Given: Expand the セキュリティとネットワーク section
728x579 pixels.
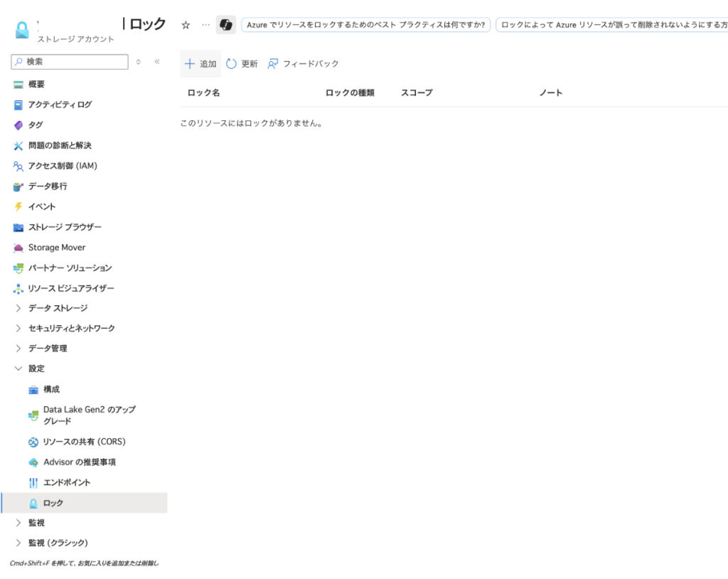Looking at the screenshot, I should pyautogui.click(x=18, y=329).
